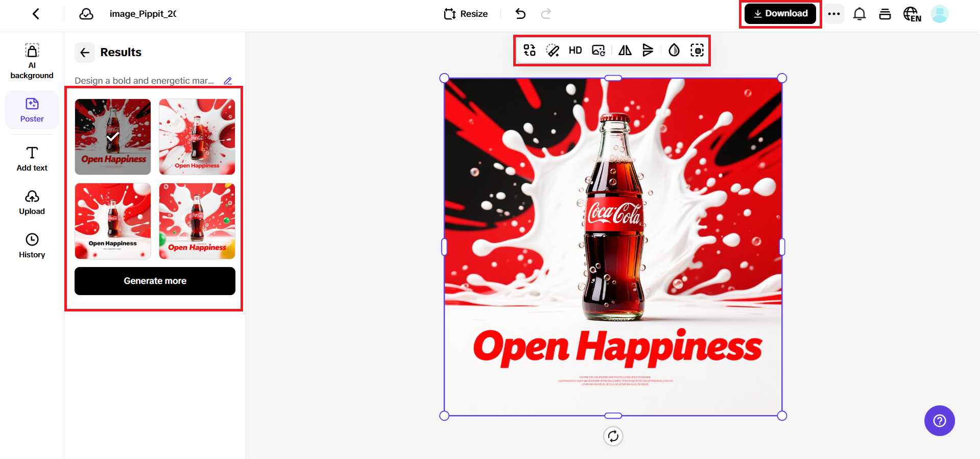Click the right edge middle handle

pos(782,247)
